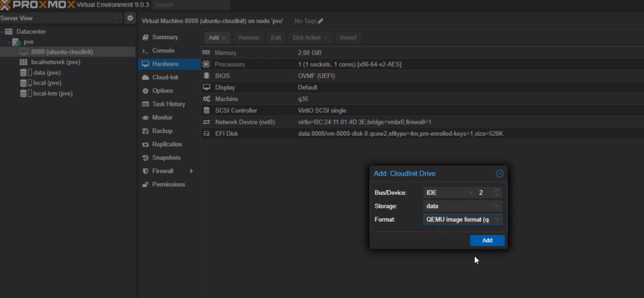Increase the device number stepper

[497, 190]
